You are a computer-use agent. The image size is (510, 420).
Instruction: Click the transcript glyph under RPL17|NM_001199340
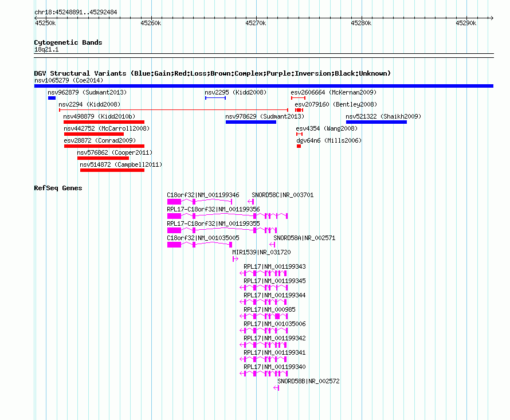click(264, 374)
